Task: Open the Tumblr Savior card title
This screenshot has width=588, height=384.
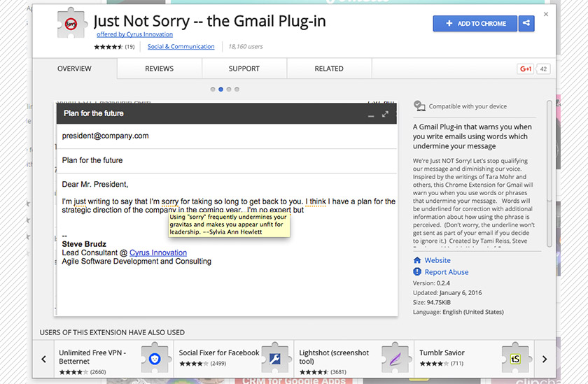Action: (x=442, y=353)
